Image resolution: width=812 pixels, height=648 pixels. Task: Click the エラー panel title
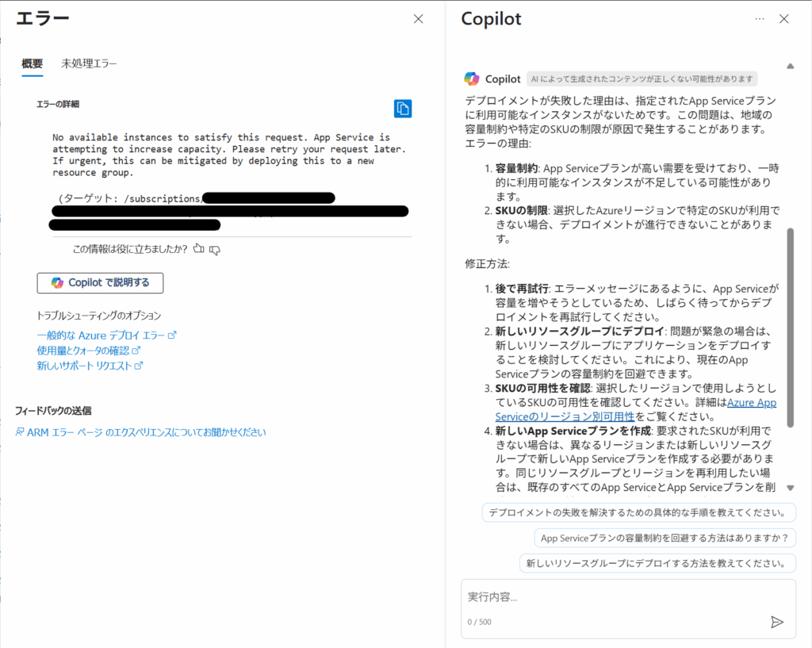43,19
